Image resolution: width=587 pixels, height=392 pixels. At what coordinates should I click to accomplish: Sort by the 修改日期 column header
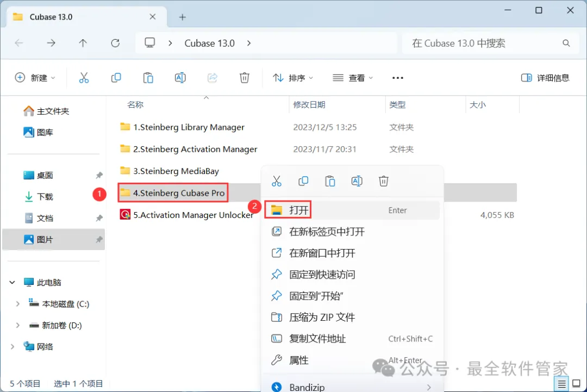(x=309, y=105)
